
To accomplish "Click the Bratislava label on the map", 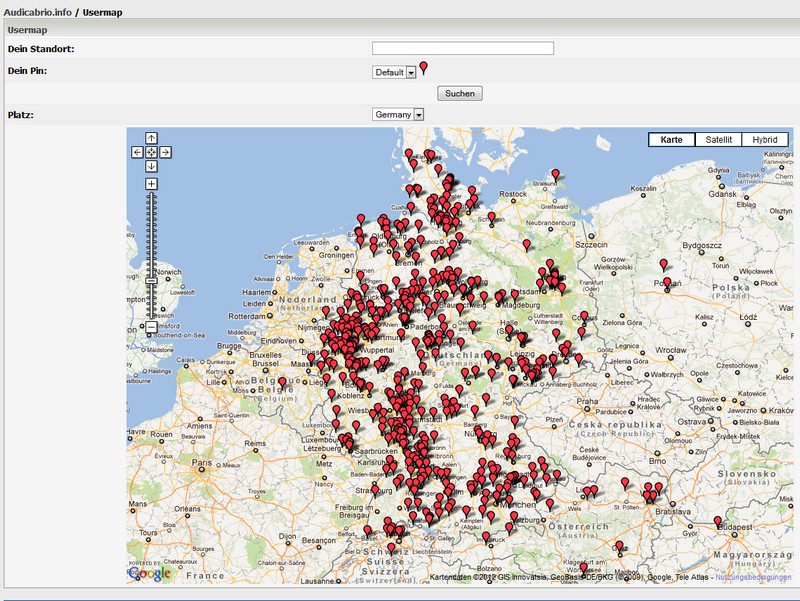I will point(673,511).
